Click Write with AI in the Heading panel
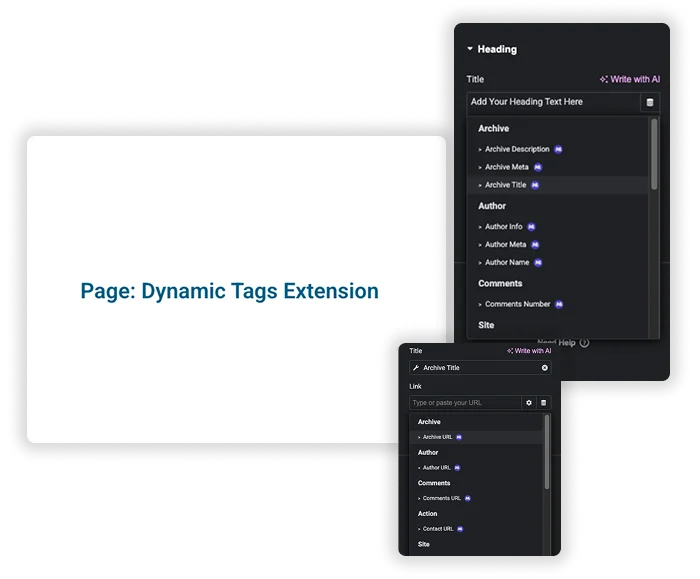700x579 pixels. (x=630, y=79)
